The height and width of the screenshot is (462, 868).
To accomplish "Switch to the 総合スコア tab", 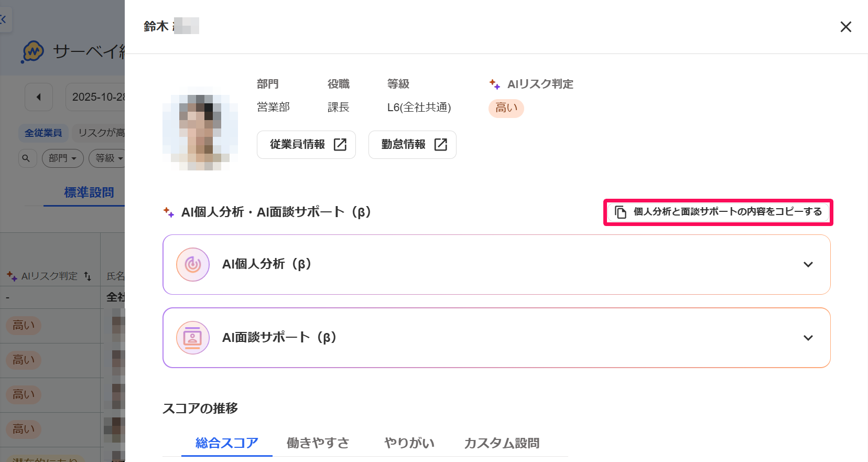I will pyautogui.click(x=227, y=443).
